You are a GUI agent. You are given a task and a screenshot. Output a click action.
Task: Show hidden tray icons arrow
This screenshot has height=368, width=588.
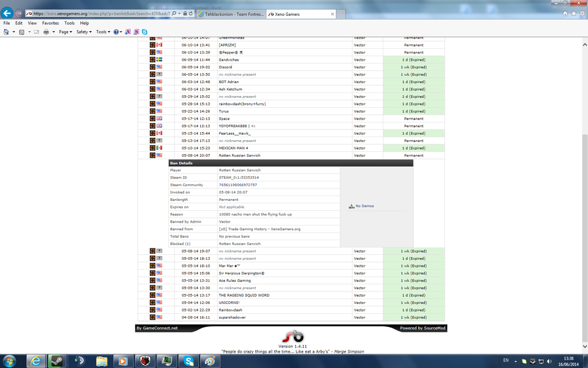click(x=516, y=362)
